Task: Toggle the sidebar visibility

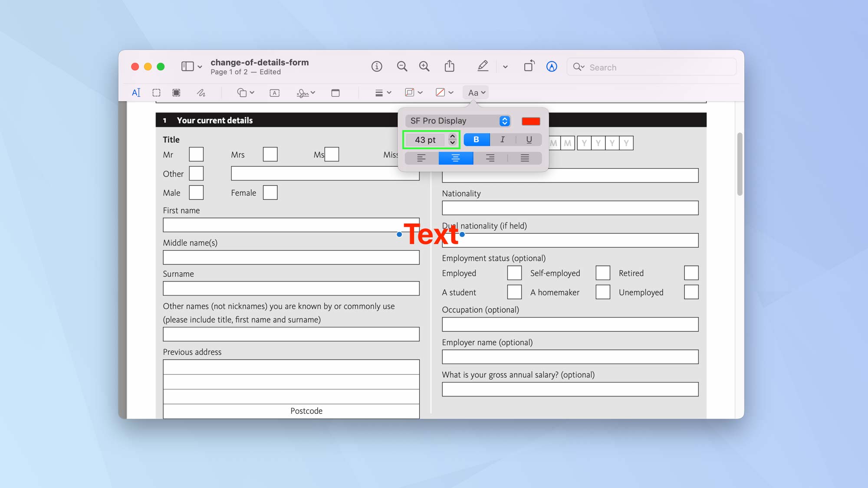Action: click(187, 66)
